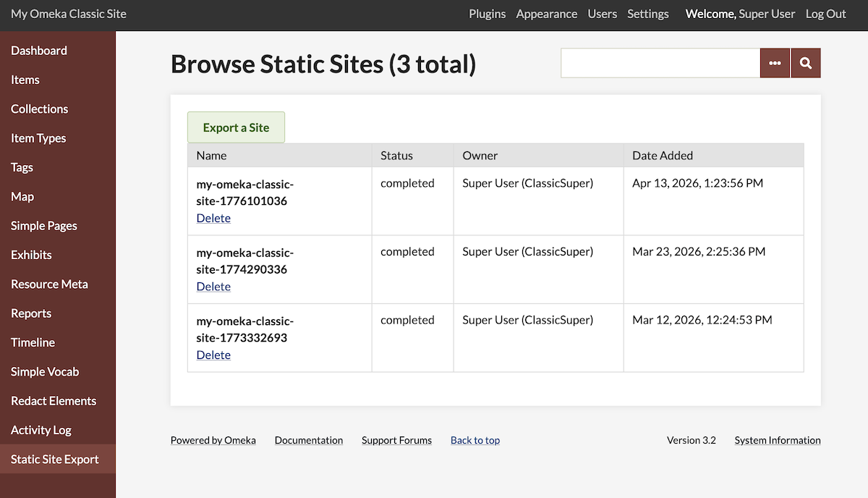Select Static Site Export in sidebar

(58, 459)
